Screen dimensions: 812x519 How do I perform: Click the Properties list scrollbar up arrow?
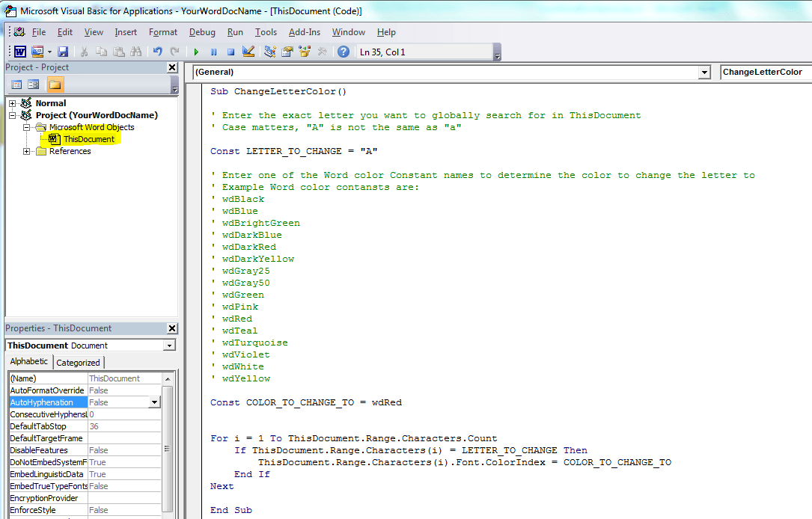coord(168,378)
